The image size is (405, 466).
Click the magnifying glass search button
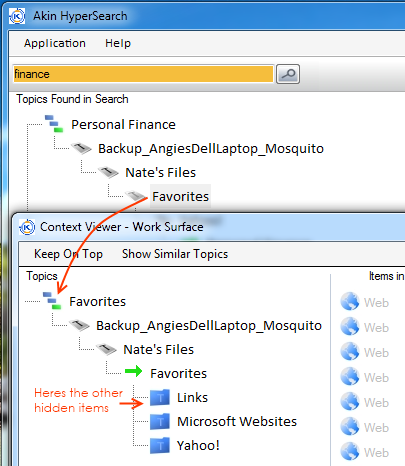pyautogui.click(x=288, y=74)
